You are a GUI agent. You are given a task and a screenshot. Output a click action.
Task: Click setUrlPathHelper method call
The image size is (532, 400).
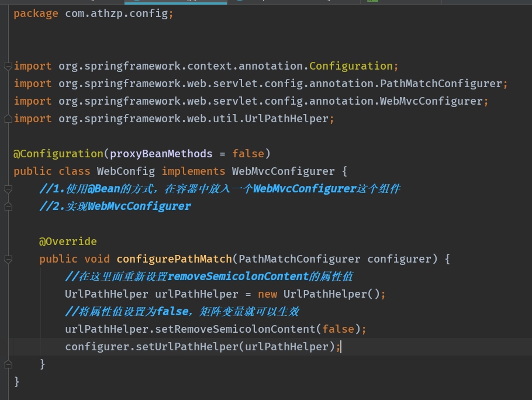[x=187, y=347]
